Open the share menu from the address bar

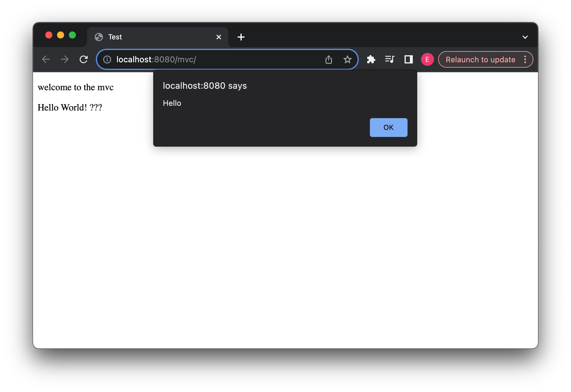tap(329, 59)
